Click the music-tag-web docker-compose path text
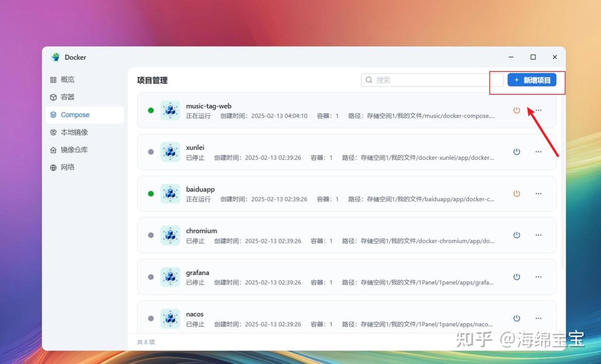The image size is (601, 364). coord(422,116)
